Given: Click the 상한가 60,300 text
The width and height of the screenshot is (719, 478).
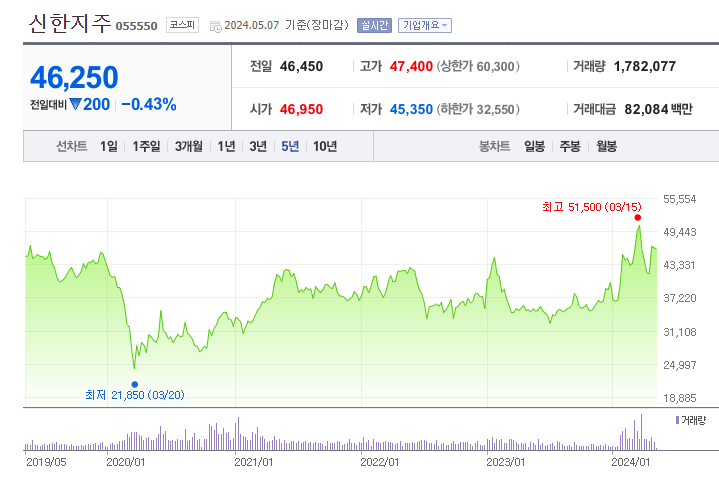Looking at the screenshot, I should tap(478, 67).
